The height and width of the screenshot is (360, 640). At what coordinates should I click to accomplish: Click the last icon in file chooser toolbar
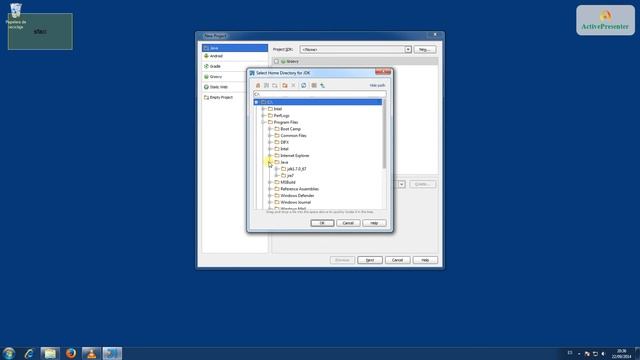coord(322,85)
